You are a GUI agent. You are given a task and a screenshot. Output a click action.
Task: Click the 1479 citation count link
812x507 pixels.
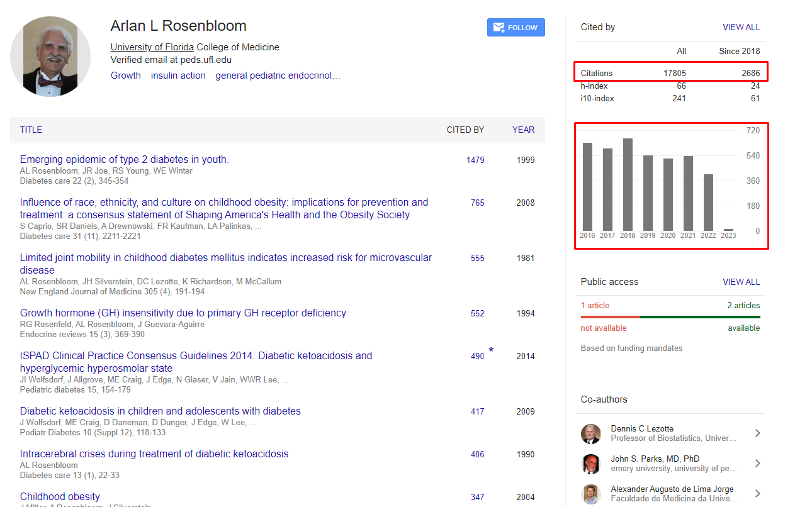(x=475, y=160)
